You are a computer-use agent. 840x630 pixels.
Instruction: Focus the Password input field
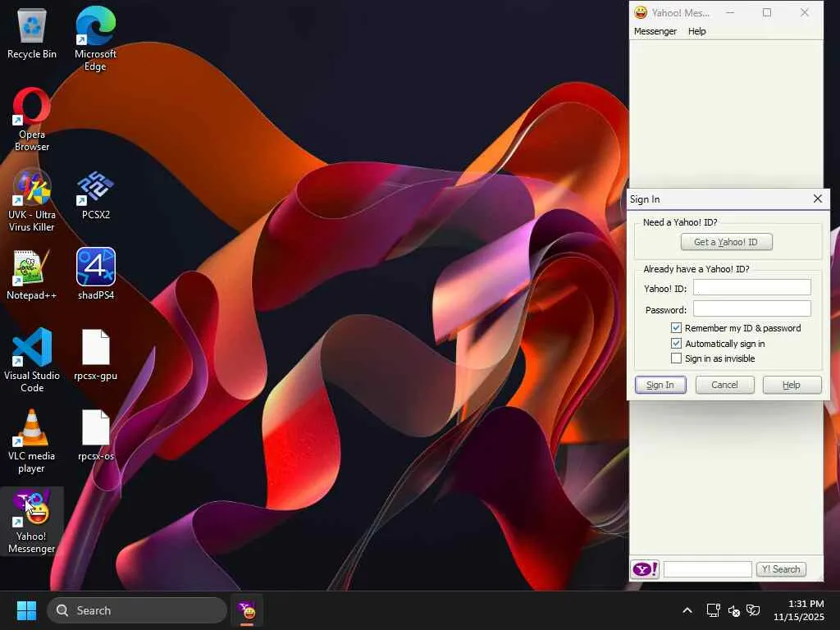751,308
